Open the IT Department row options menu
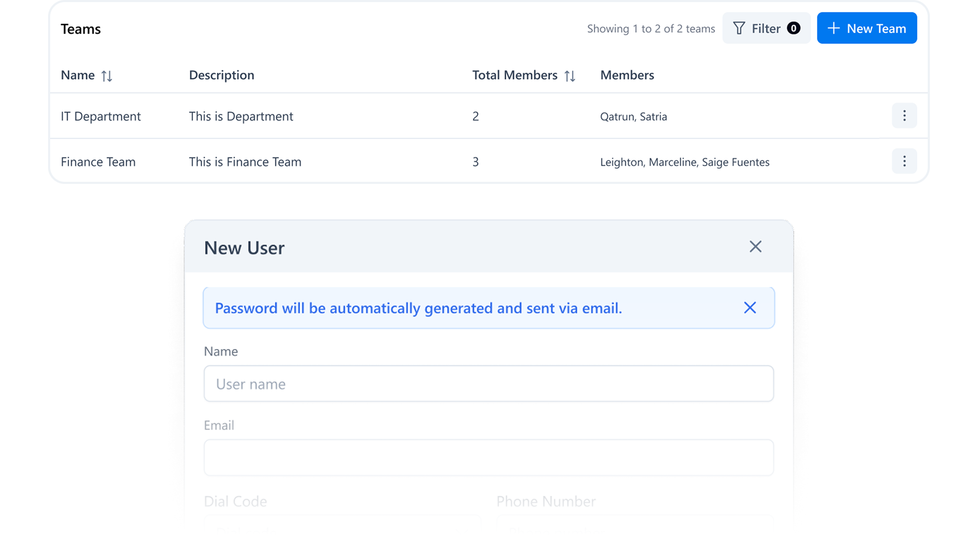This screenshot has height=535, width=980. (x=904, y=115)
